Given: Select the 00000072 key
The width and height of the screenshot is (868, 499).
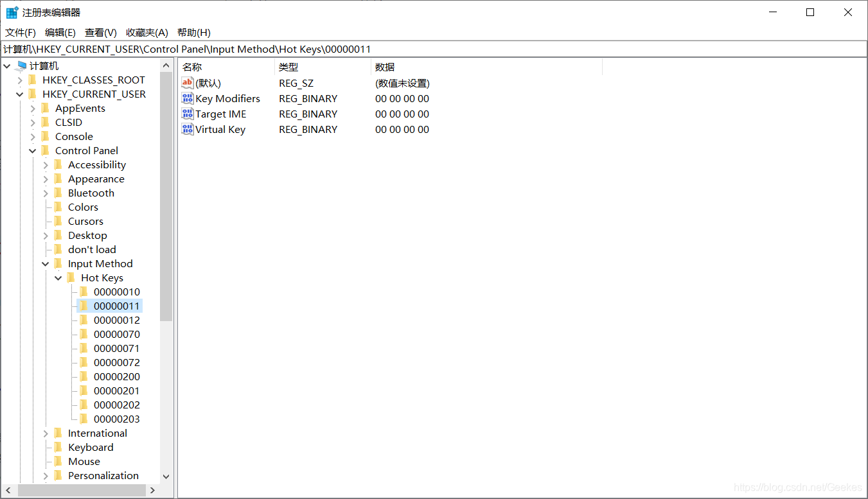Looking at the screenshot, I should pyautogui.click(x=117, y=362).
